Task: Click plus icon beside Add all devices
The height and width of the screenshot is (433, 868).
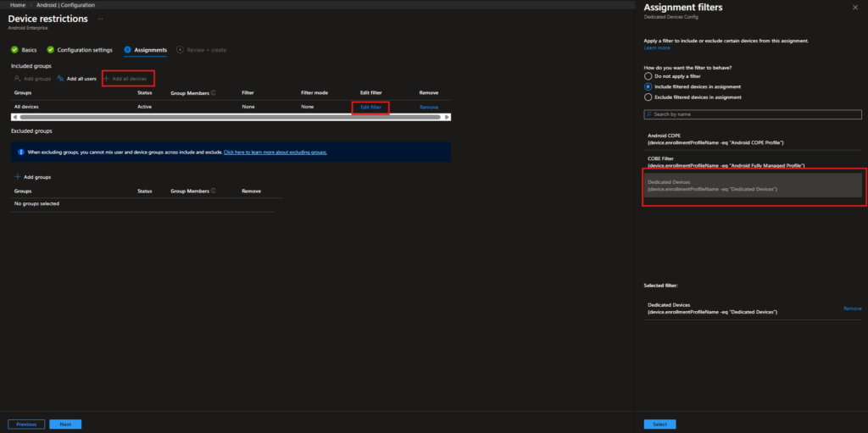Action: (106, 79)
